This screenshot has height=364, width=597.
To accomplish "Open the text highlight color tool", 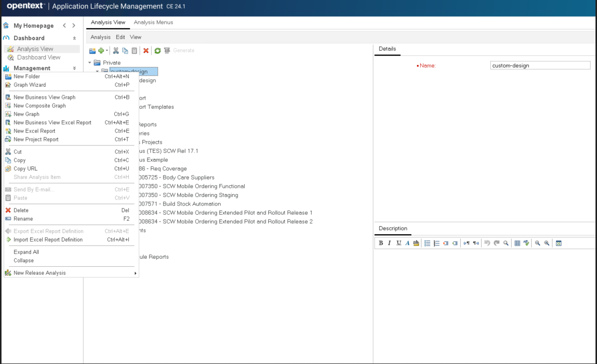I will tap(416, 243).
